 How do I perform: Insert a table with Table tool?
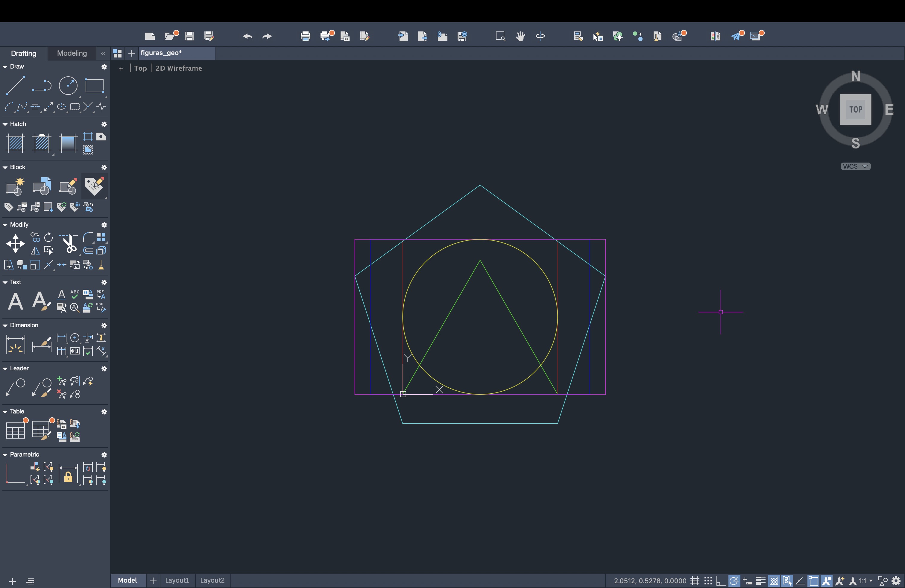click(x=16, y=431)
